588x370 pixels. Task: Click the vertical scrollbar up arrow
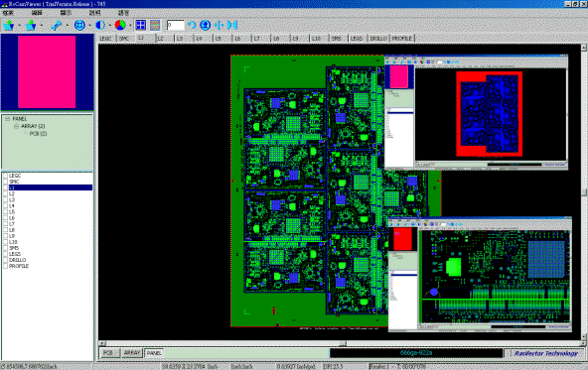[x=584, y=48]
